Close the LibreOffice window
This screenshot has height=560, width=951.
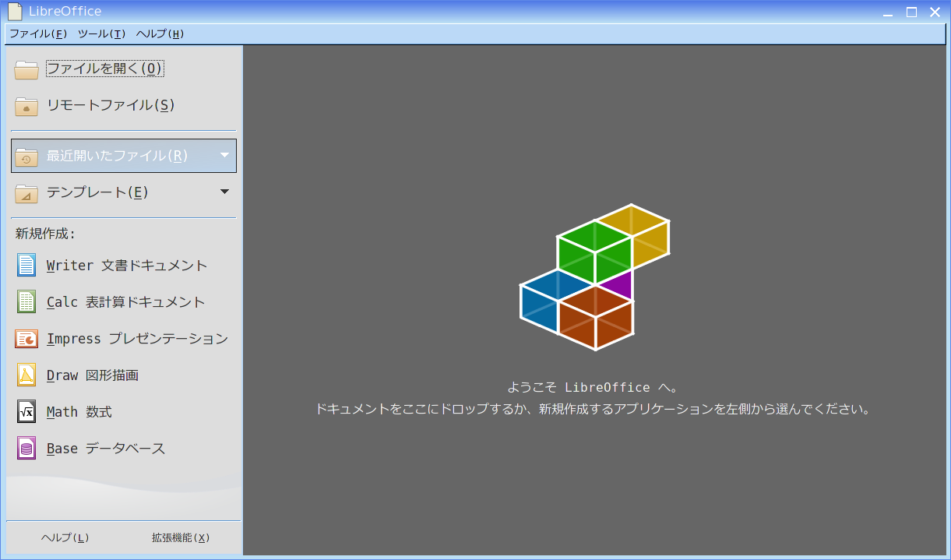click(x=935, y=12)
